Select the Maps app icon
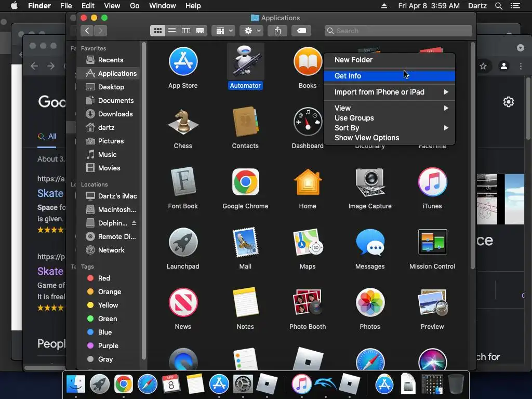This screenshot has height=399, width=532. pos(308,242)
